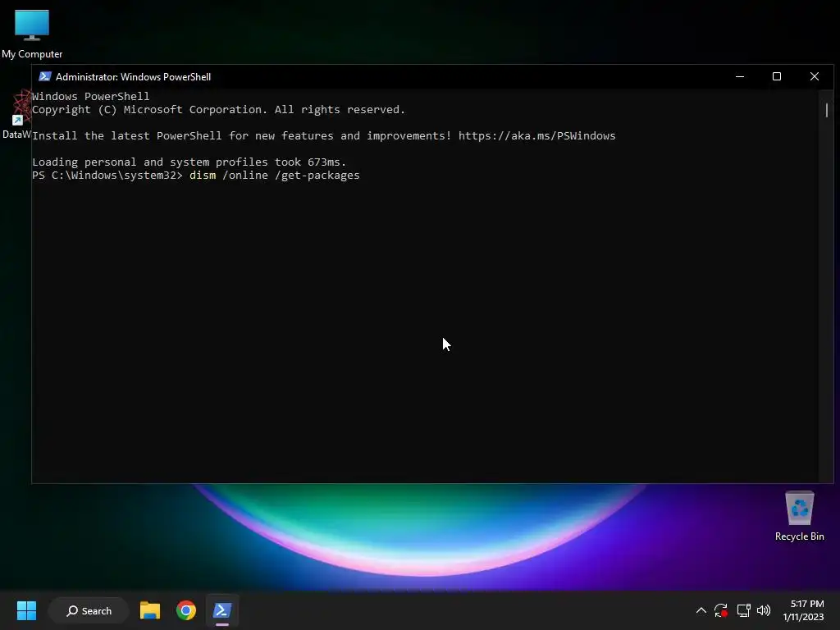Minimize the PowerShell window
The image size is (840, 630).
[x=740, y=76]
